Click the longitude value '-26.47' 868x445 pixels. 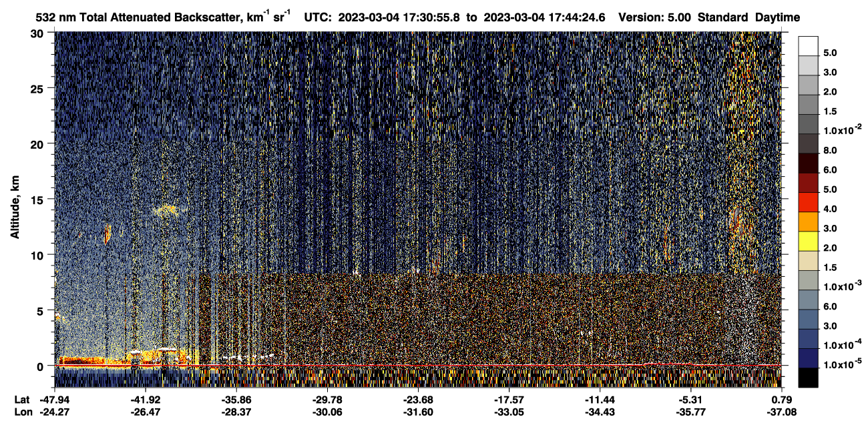coord(145,412)
